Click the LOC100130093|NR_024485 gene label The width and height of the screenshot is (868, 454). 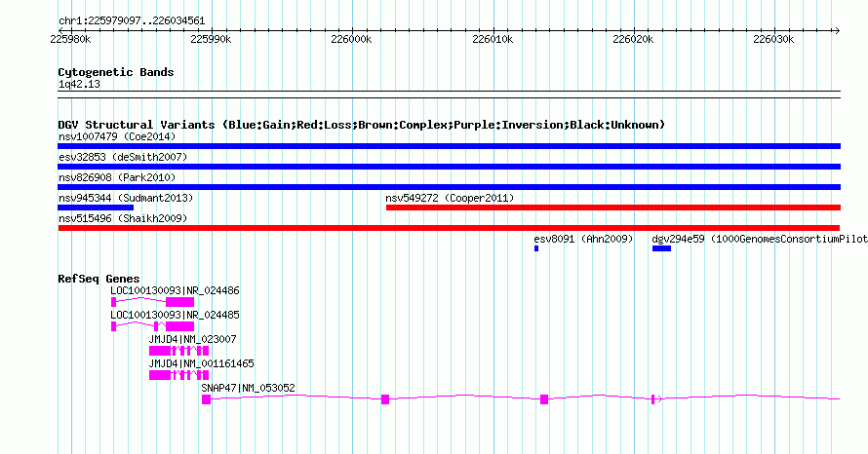click(175, 315)
